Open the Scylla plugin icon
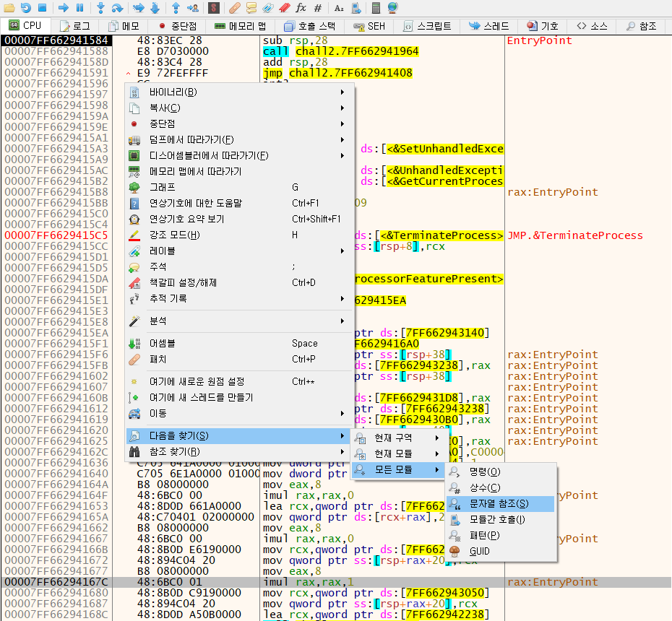Image resolution: width=672 pixels, height=621 pixels. (213, 8)
